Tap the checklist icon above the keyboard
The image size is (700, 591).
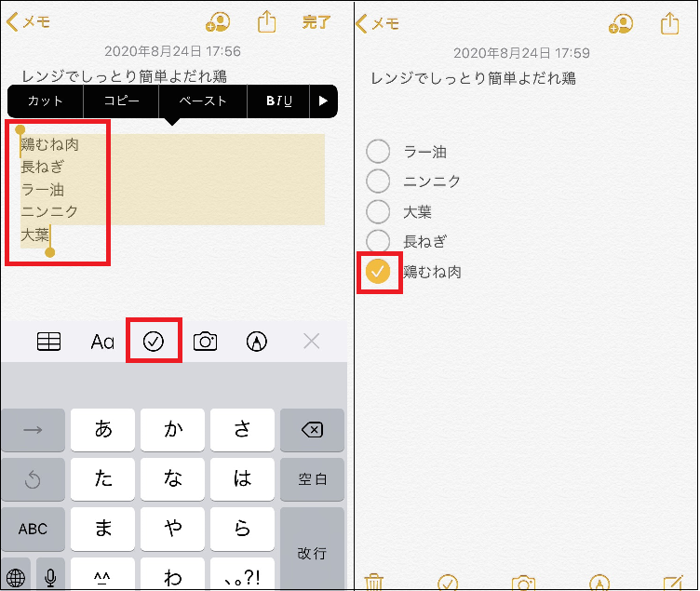coord(154,342)
